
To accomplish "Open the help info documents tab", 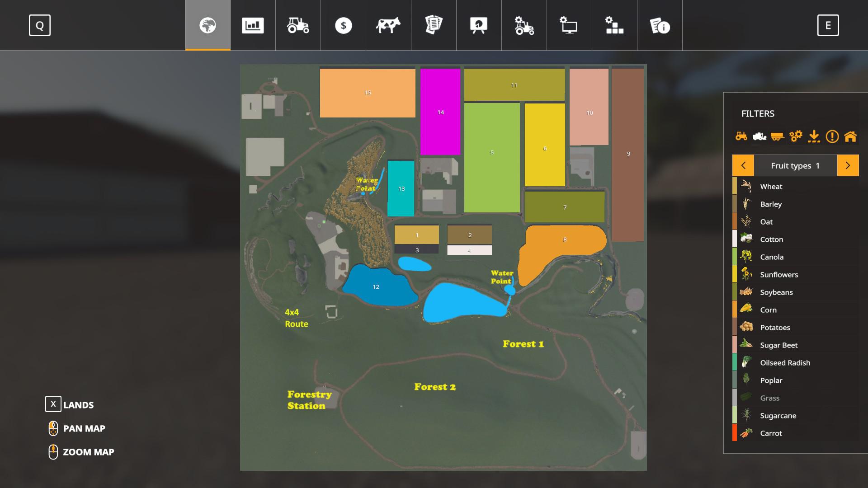I will click(660, 25).
